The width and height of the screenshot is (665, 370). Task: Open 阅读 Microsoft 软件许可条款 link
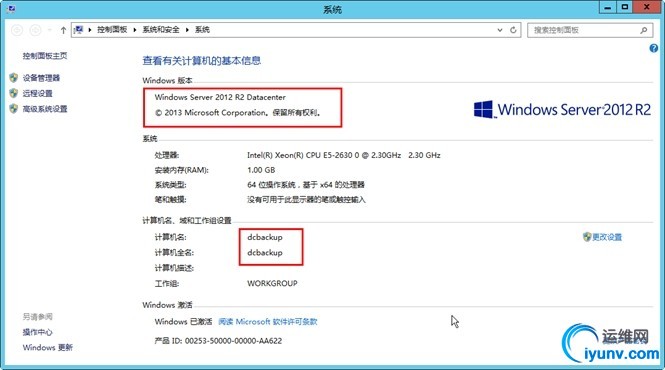(x=268, y=322)
